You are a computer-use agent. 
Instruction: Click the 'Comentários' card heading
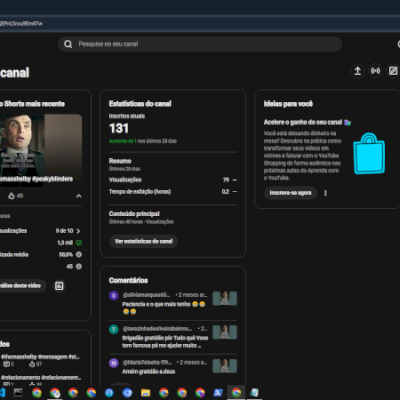(x=128, y=280)
